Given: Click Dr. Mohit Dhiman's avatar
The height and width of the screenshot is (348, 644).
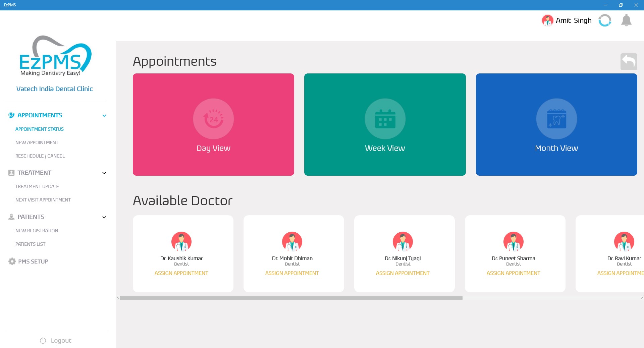Looking at the screenshot, I should click(x=292, y=241).
